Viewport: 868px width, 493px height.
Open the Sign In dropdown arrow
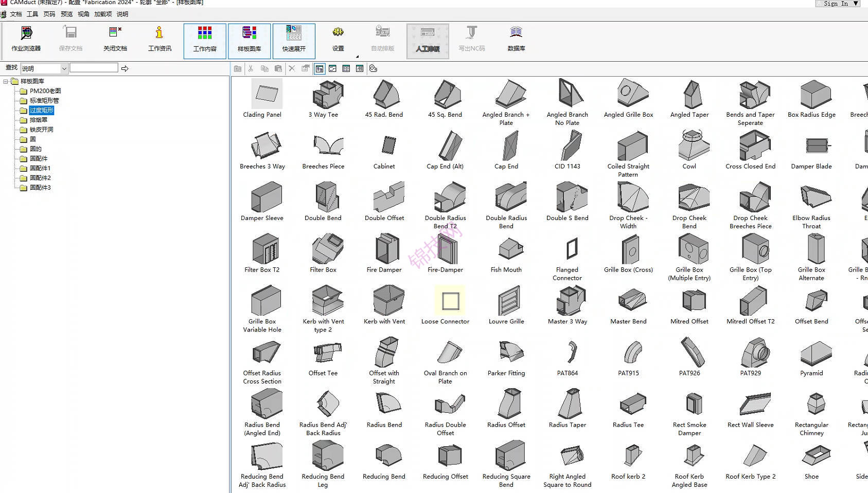[856, 4]
